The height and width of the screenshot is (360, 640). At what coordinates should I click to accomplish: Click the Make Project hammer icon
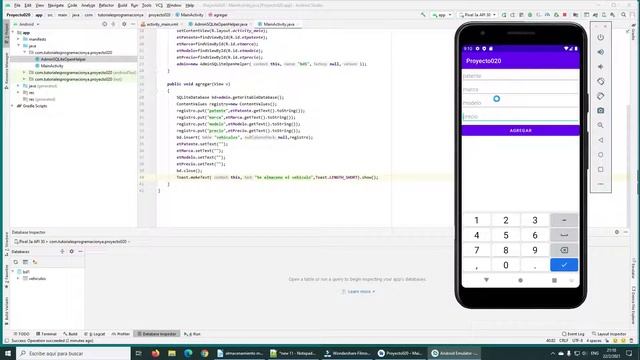(423, 15)
